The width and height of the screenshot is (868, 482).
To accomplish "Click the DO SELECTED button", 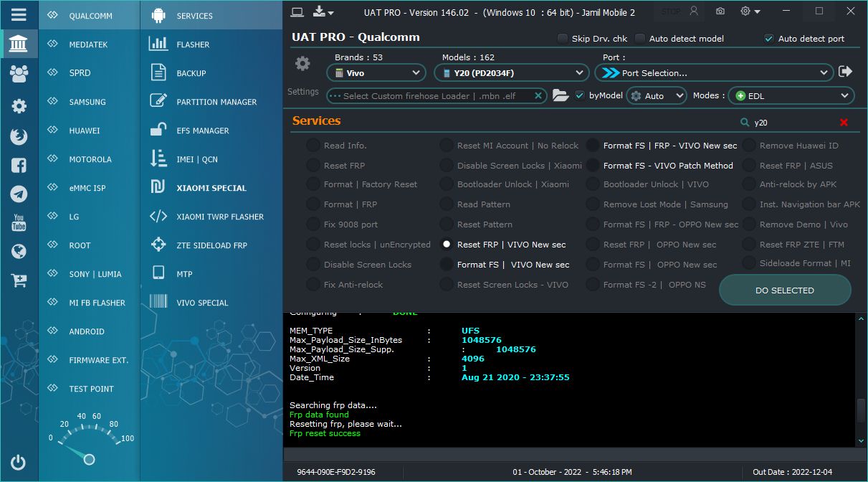I will coord(785,290).
